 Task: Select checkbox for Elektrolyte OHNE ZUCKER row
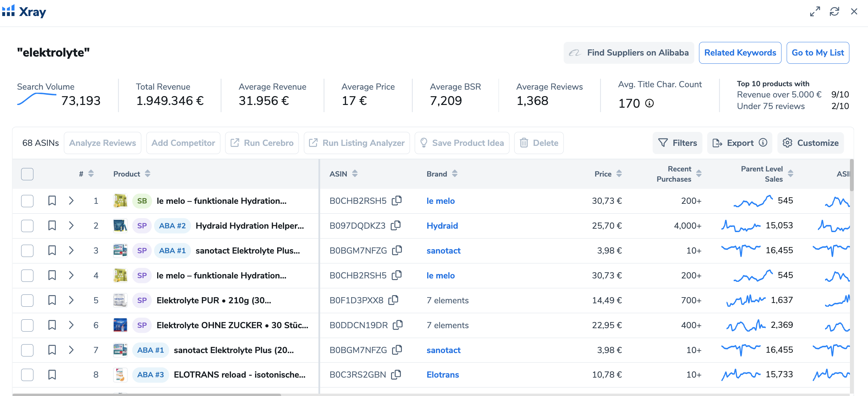tap(27, 325)
